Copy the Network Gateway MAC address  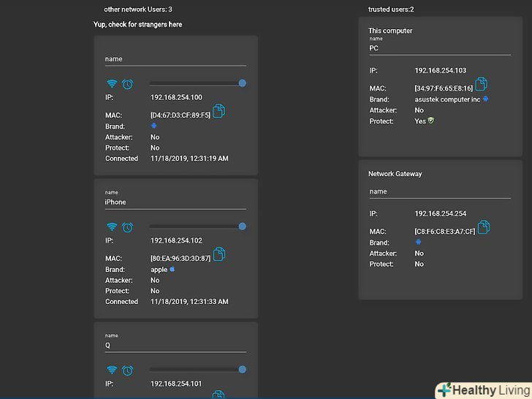click(483, 229)
